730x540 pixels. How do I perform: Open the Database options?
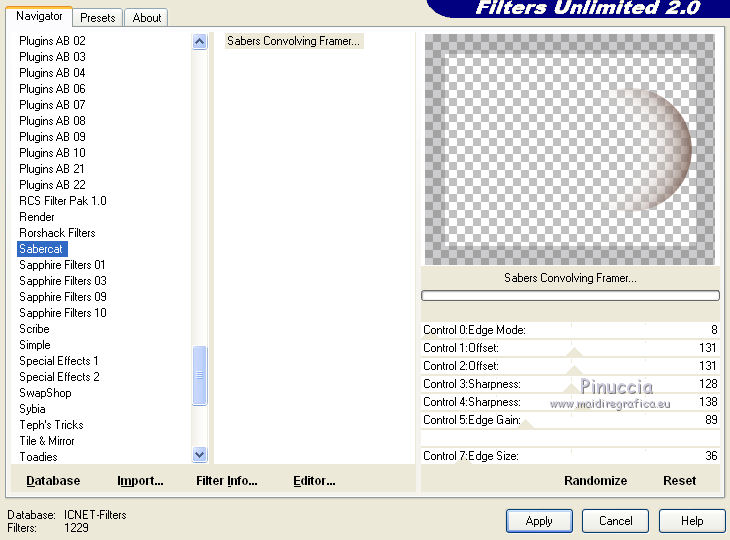point(53,480)
